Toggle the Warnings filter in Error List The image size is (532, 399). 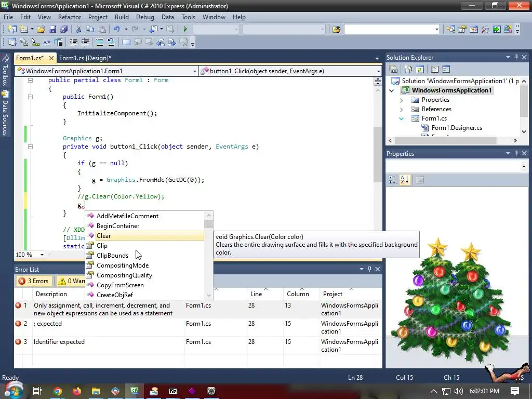tap(71, 281)
